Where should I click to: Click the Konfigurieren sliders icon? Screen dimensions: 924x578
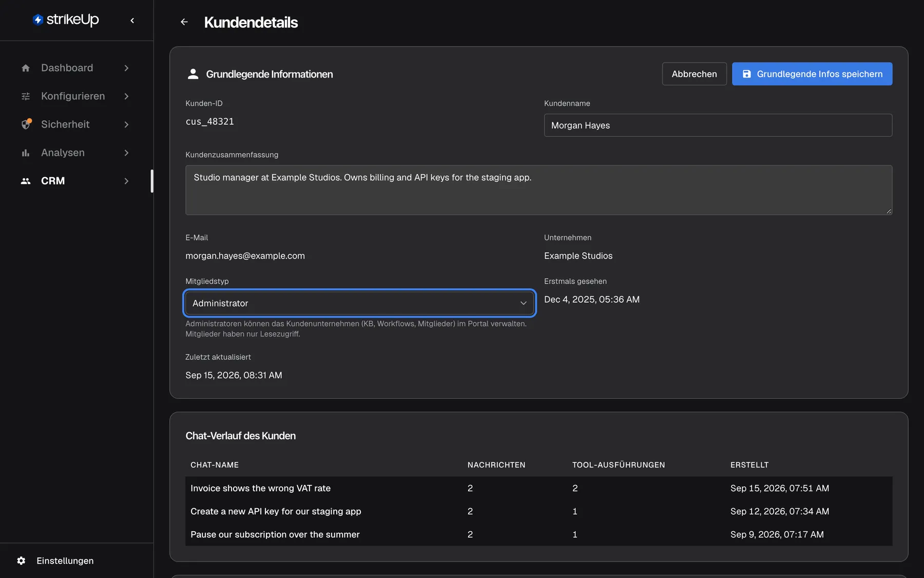[26, 96]
